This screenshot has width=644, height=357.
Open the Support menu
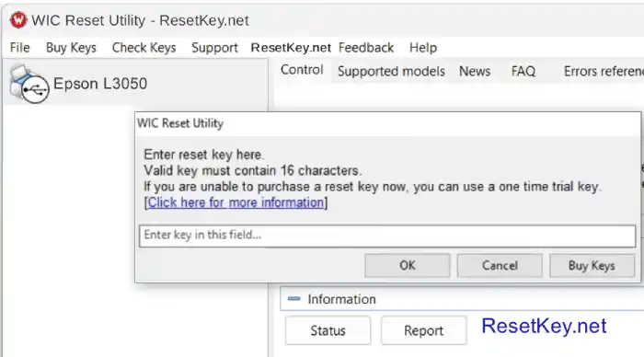[x=214, y=48]
